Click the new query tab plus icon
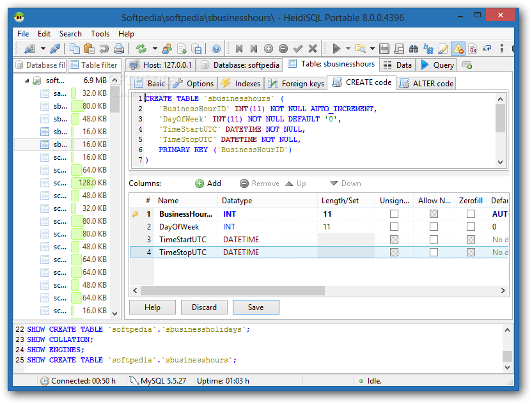Screen dimensions: 532x404 467,65
